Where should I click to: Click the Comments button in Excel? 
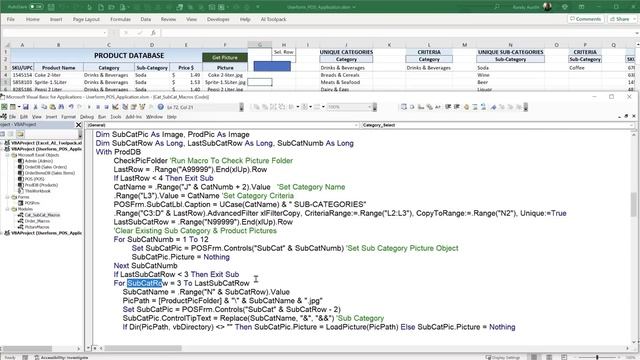click(585, 19)
